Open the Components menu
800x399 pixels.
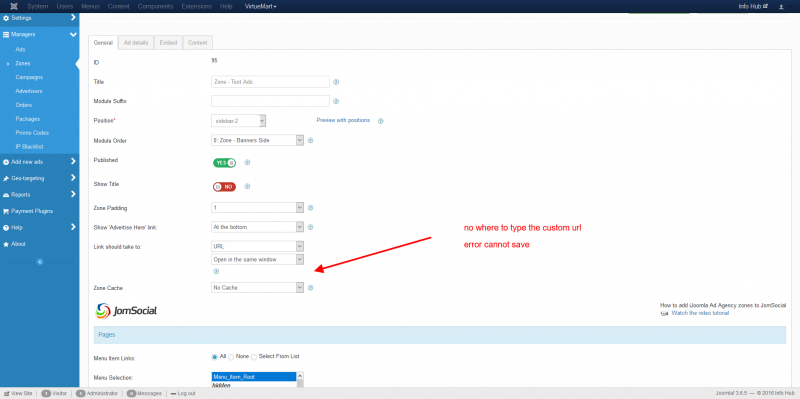click(x=155, y=7)
